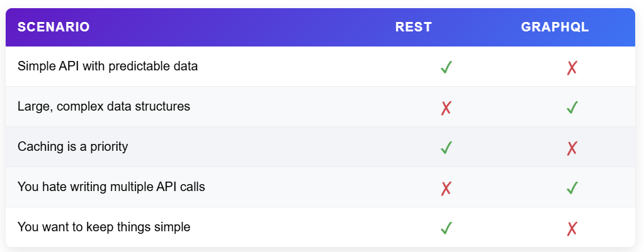Click the SCENARIO column header
644x252 pixels.
(x=54, y=27)
